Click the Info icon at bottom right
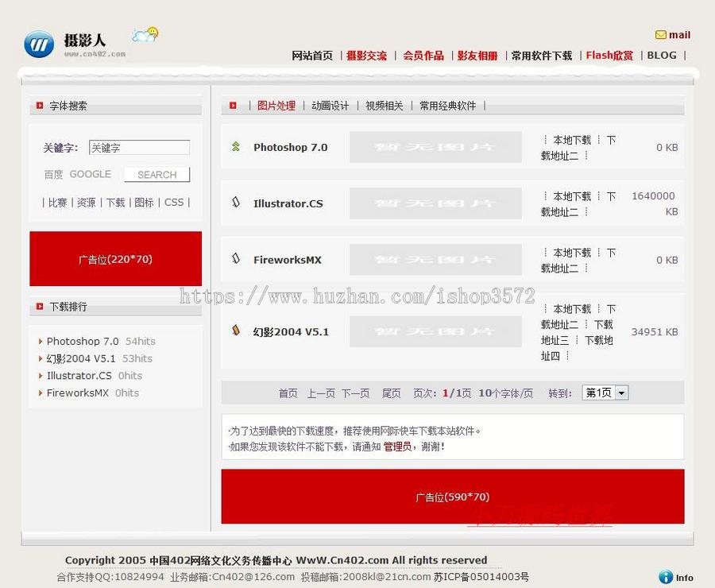Screen dimensions: 715x588 (664, 577)
